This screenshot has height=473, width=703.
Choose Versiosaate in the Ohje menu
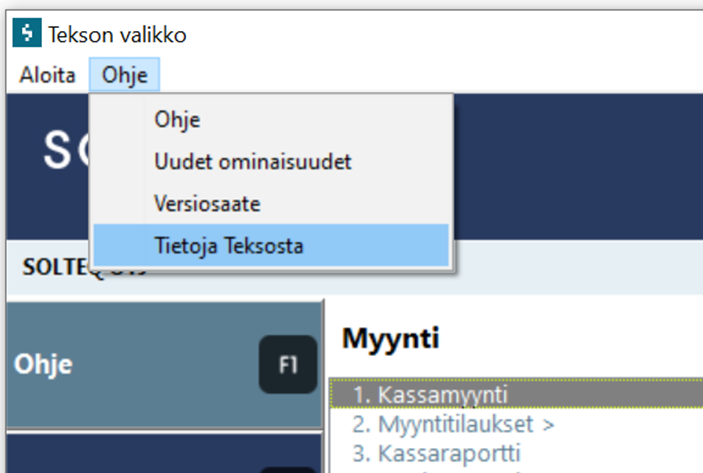click(207, 204)
